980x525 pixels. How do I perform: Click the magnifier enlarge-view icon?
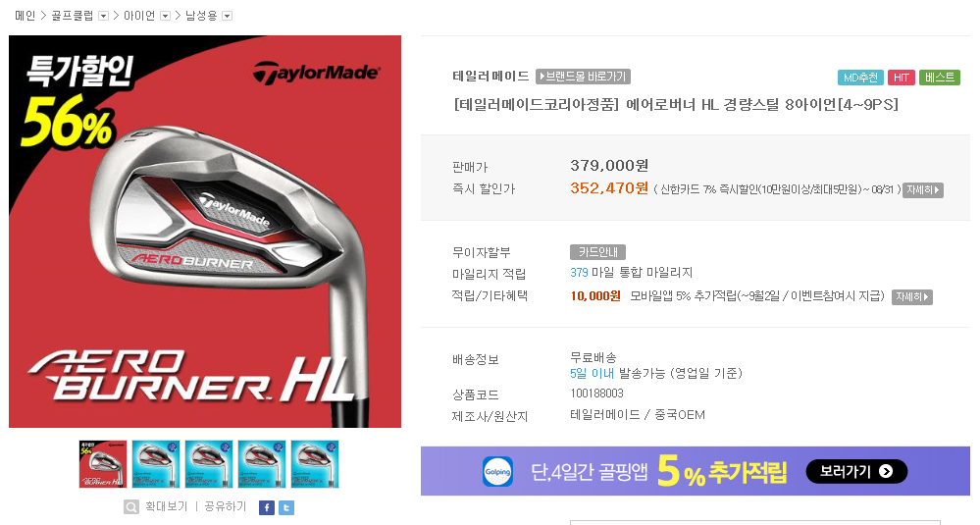pyautogui.click(x=131, y=507)
